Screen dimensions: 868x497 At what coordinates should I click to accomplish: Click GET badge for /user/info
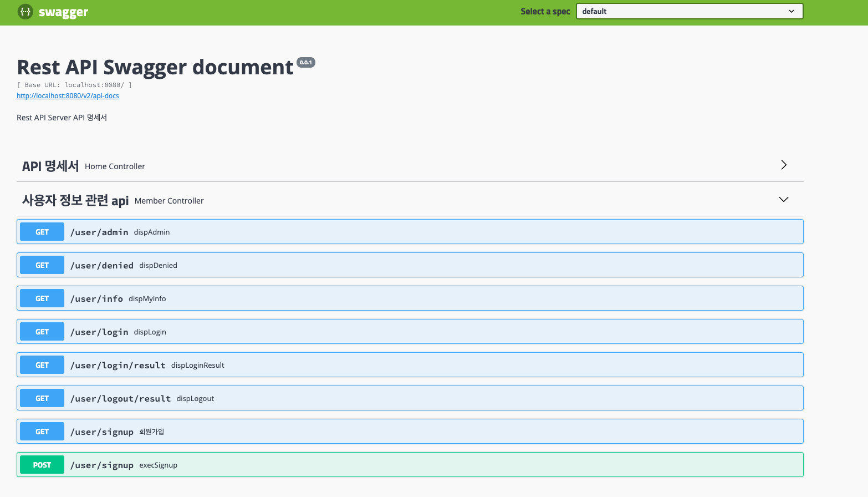click(x=42, y=298)
